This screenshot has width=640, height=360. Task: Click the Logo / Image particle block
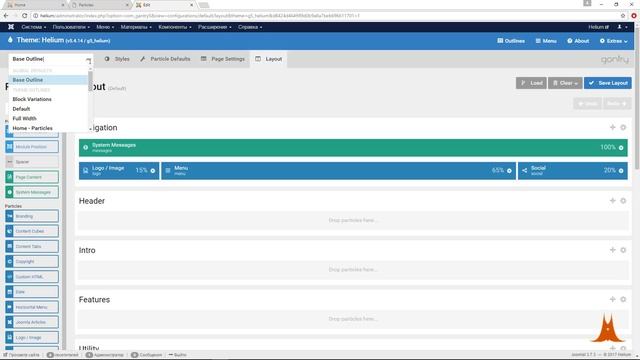[119, 171]
